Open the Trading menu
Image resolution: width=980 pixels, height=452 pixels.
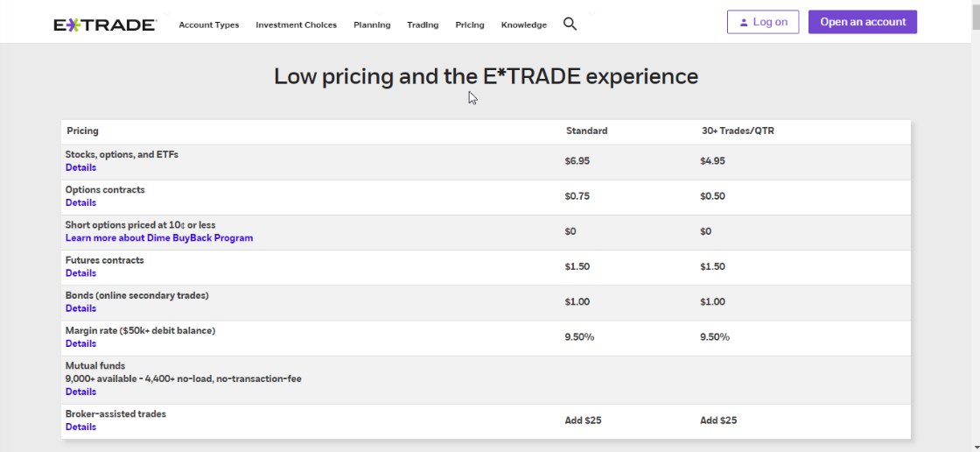423,25
